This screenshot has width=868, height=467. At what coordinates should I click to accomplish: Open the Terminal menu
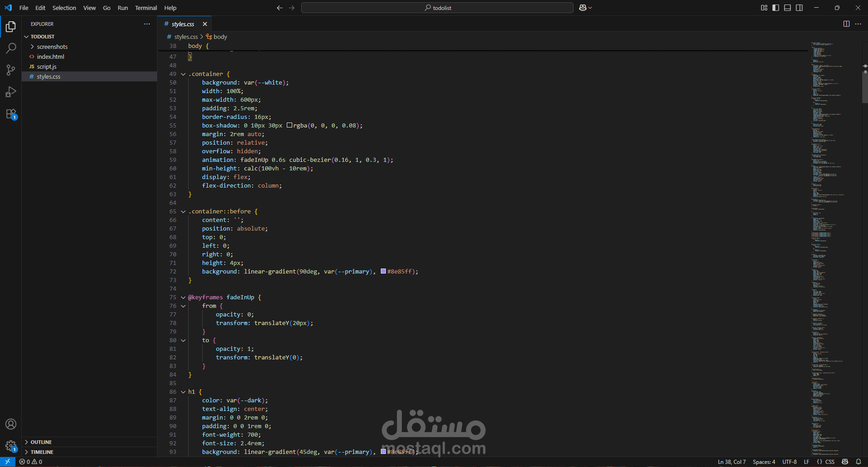[x=146, y=8]
